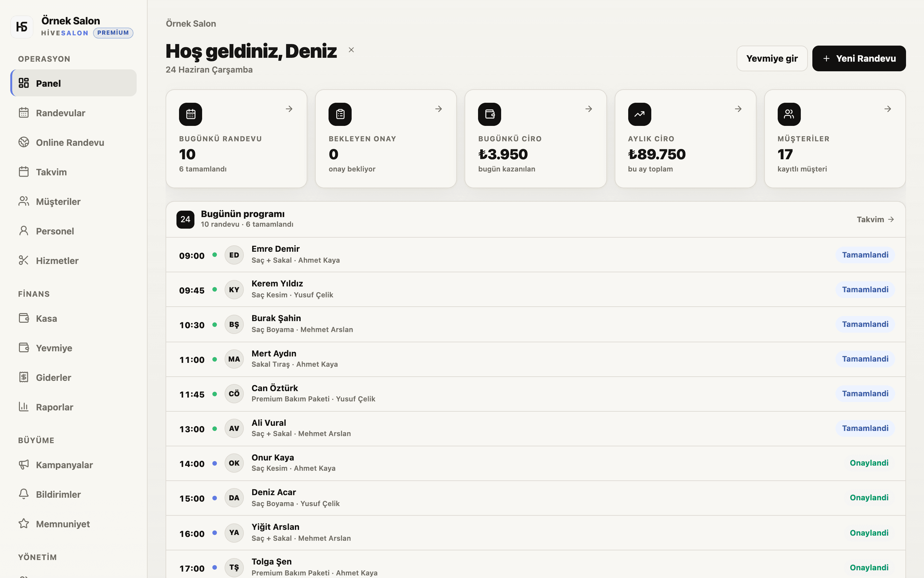Click the Yevmiye gir button
Image resolution: width=924 pixels, height=578 pixels.
(x=772, y=58)
